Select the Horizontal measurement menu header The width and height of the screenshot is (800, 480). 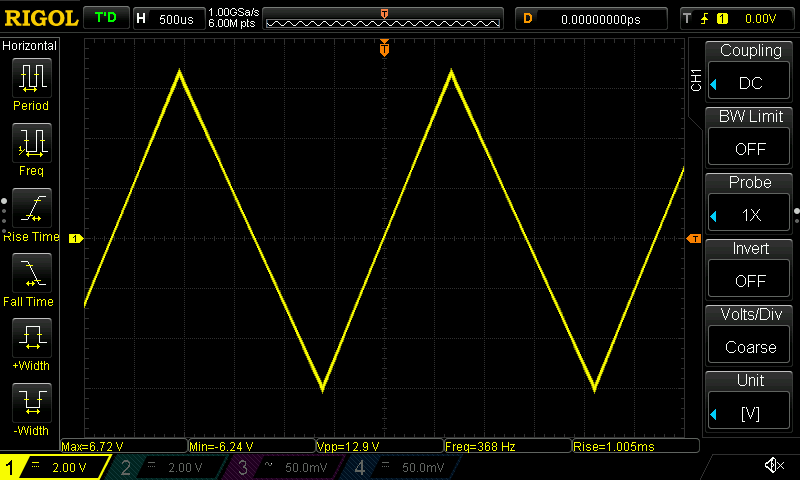(30, 45)
